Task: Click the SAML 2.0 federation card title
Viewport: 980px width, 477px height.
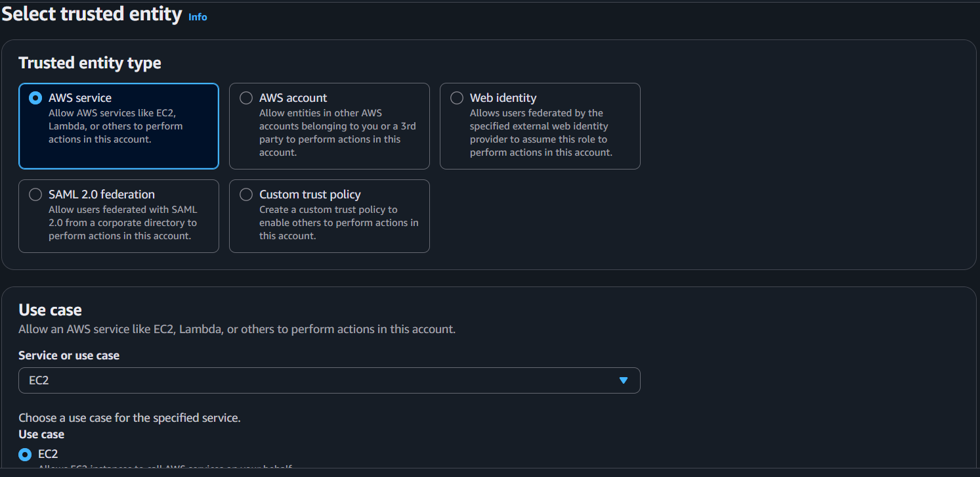Action: [x=102, y=194]
